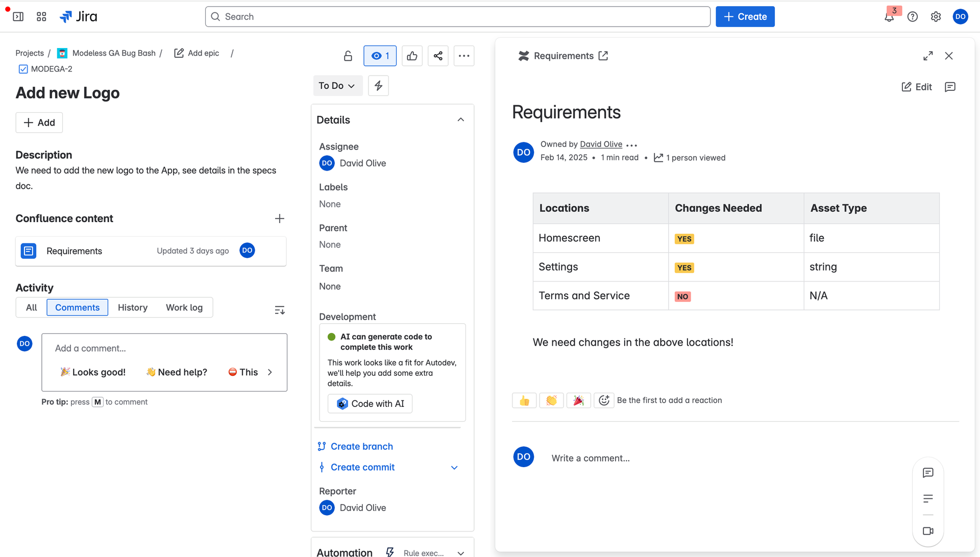Expand the Create commit chevron
Screen dimensions: 980x557
[454, 467]
